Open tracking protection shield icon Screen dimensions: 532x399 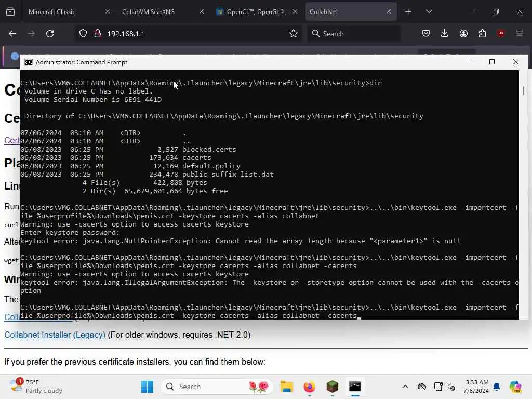pos(83,34)
